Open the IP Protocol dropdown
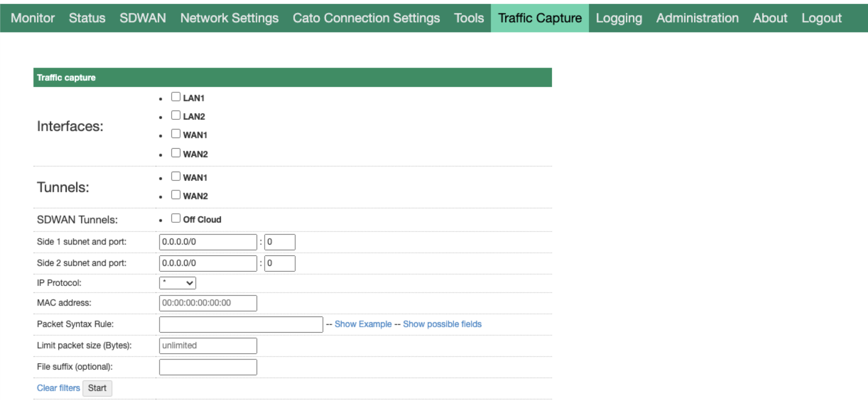The width and height of the screenshot is (868, 400). (x=177, y=283)
